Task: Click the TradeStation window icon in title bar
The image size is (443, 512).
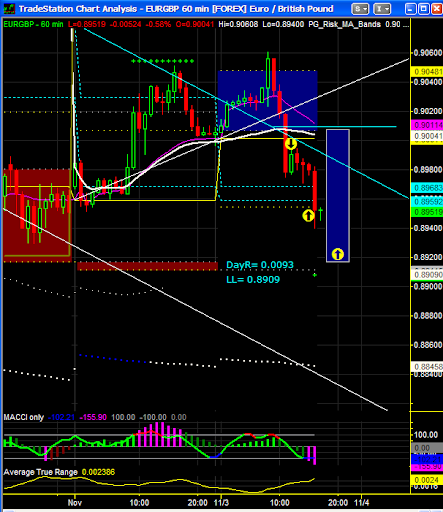Action: pos(9,9)
